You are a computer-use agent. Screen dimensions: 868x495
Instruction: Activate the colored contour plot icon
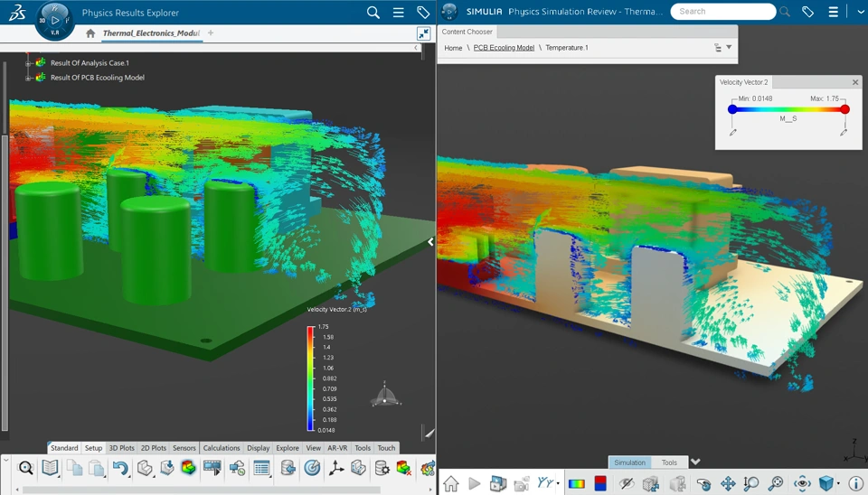coord(188,469)
